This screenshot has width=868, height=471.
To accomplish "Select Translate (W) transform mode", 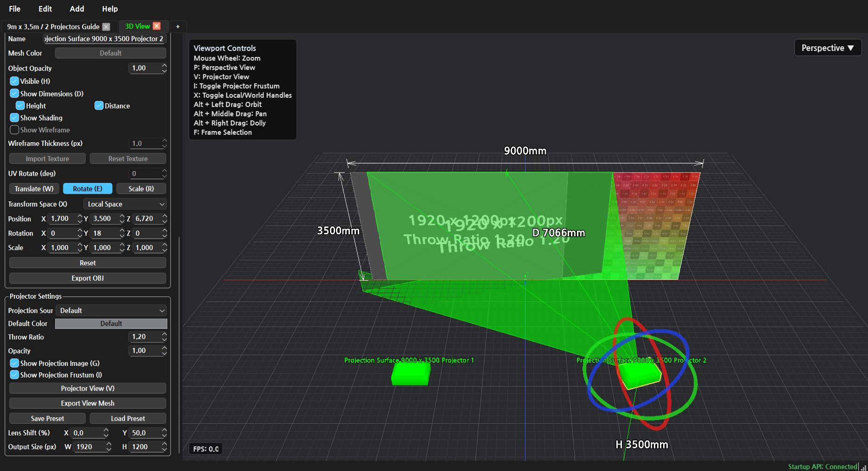I will click(x=34, y=189).
